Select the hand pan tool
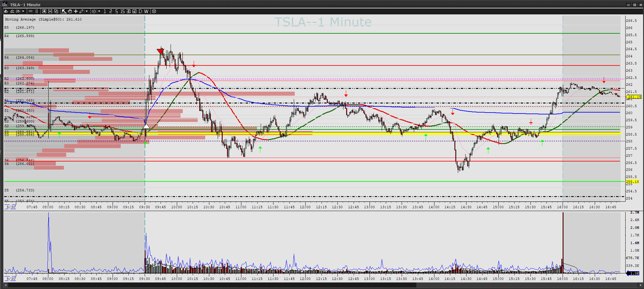 click(x=70, y=11)
